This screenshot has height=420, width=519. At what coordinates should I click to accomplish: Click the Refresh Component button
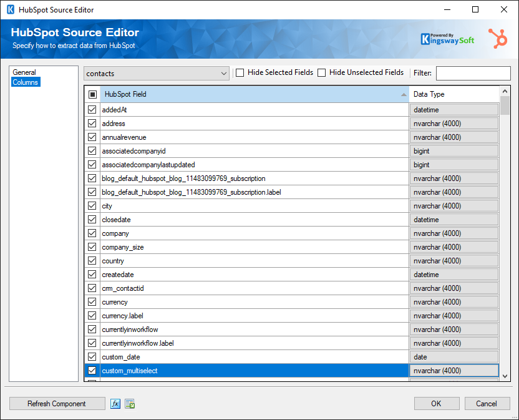click(57, 404)
